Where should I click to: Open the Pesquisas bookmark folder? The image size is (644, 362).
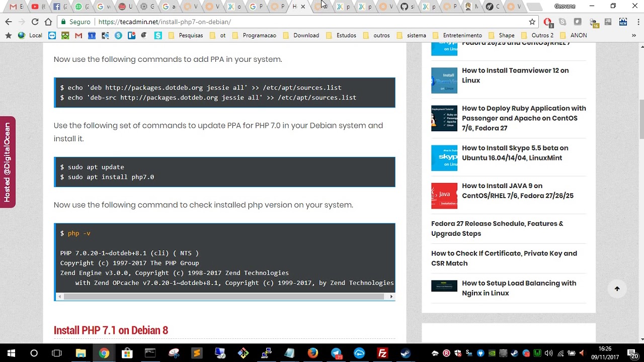(x=186, y=35)
